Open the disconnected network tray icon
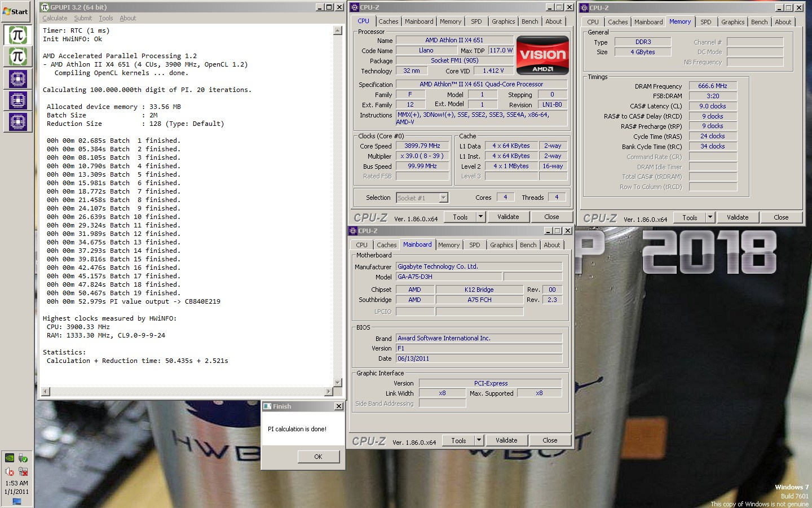 point(23,471)
